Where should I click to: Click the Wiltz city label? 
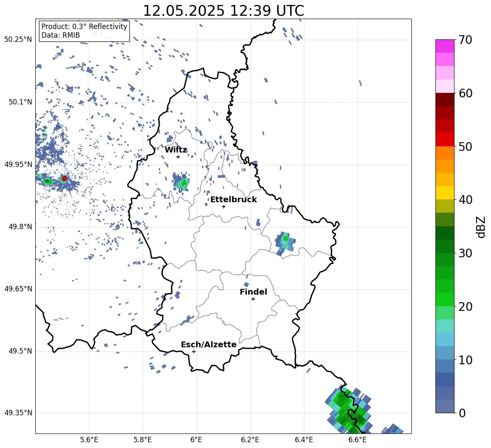coord(176,150)
